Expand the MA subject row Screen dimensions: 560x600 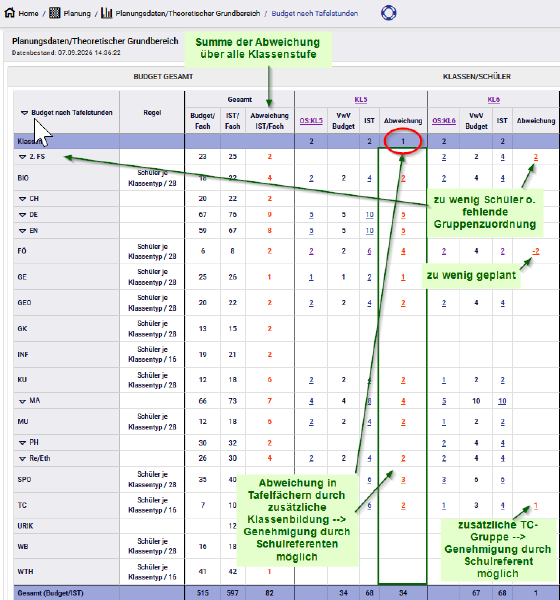[22, 401]
